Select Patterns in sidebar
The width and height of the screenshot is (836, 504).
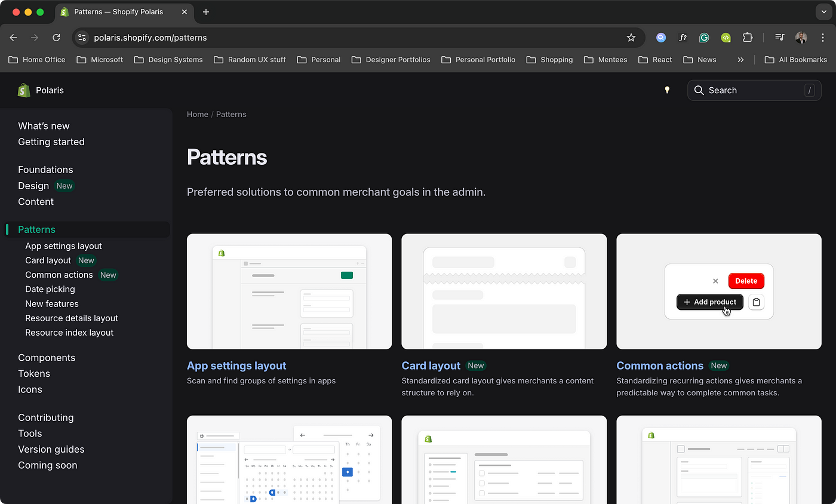point(36,229)
